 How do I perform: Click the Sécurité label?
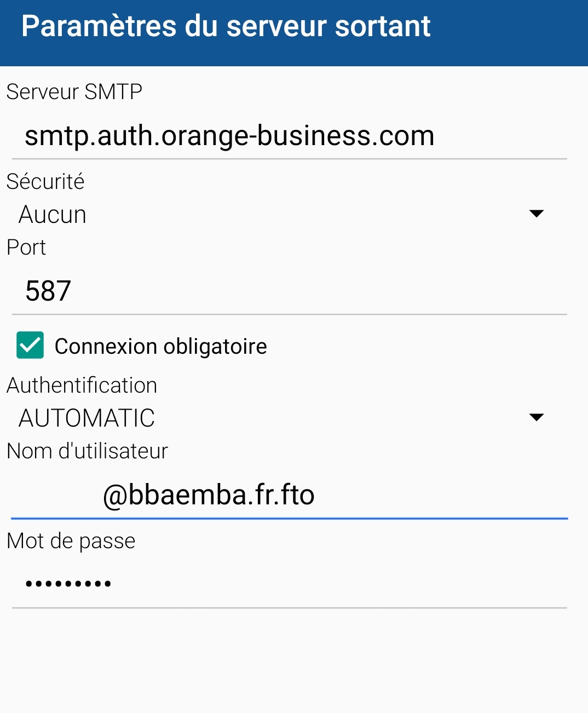pyautogui.click(x=45, y=182)
